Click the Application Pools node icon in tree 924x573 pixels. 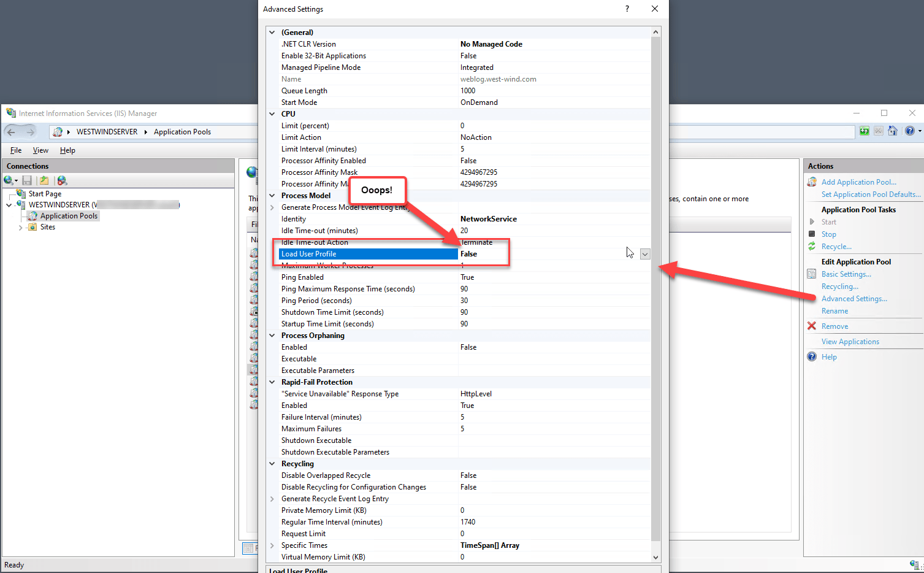pyautogui.click(x=32, y=216)
